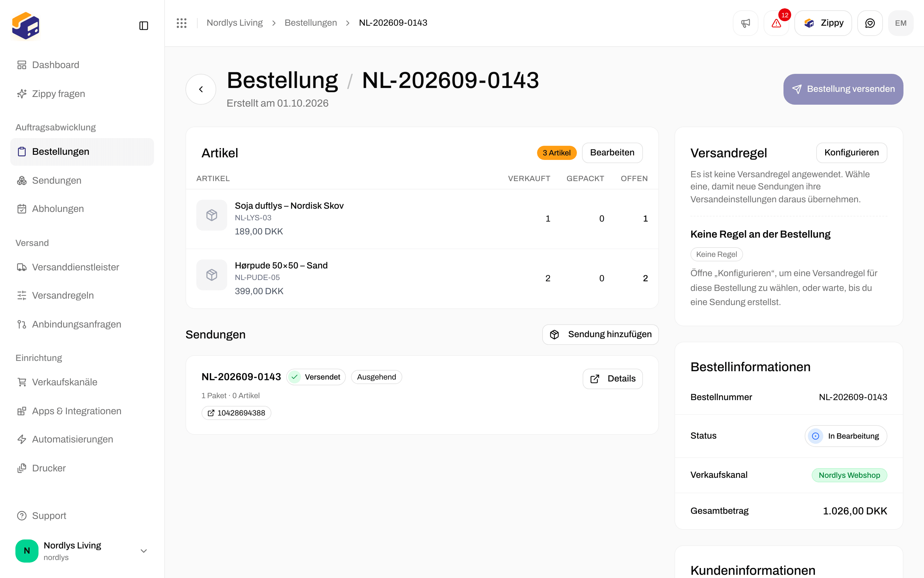Open shipment Details button
Screen dimensions: 924x578
pos(612,379)
